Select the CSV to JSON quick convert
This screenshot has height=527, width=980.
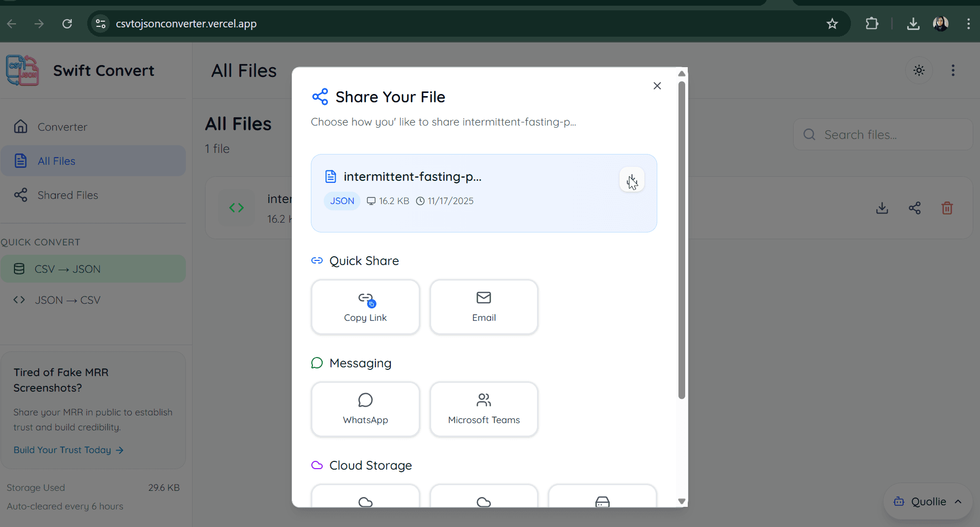[x=67, y=268]
